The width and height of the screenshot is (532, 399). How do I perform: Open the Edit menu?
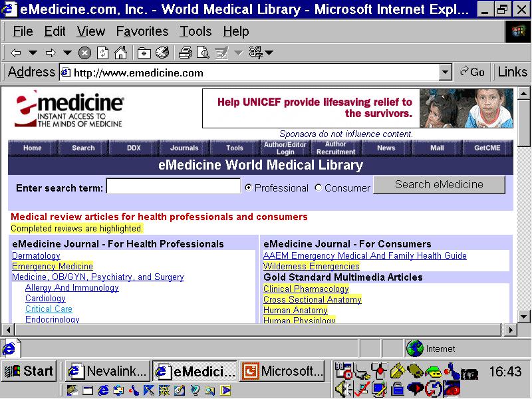(55, 31)
